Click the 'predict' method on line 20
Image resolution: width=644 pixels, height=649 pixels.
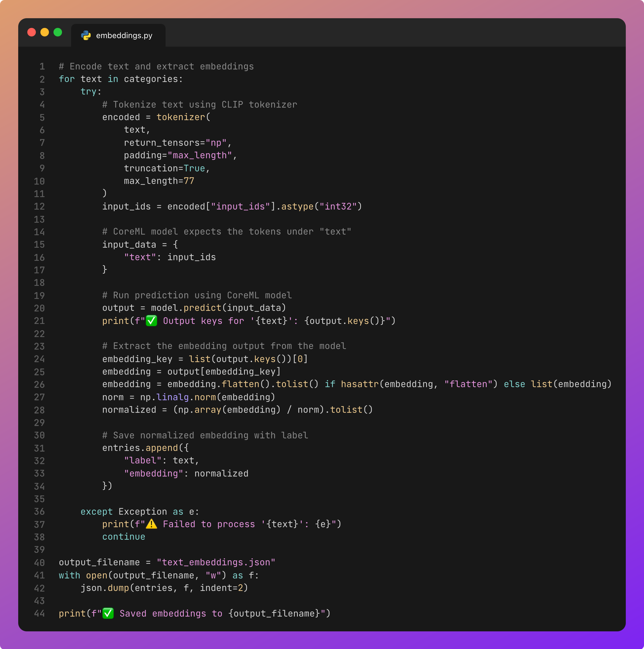(202, 308)
